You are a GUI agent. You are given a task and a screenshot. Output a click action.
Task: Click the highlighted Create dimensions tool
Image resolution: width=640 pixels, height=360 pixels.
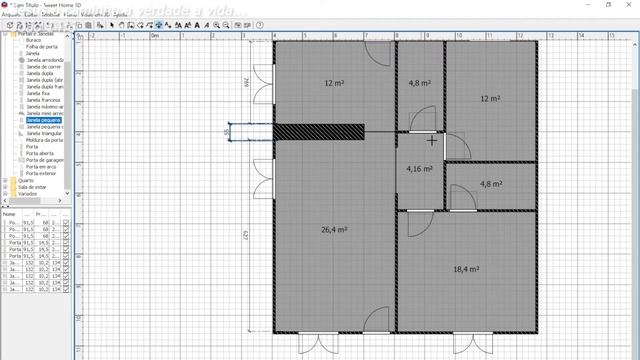point(159,25)
